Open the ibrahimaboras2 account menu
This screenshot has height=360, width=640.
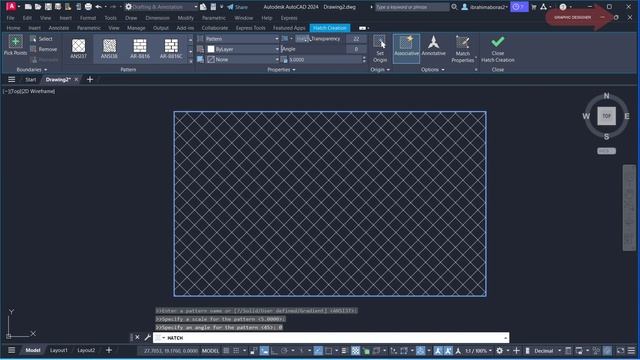pos(484,7)
